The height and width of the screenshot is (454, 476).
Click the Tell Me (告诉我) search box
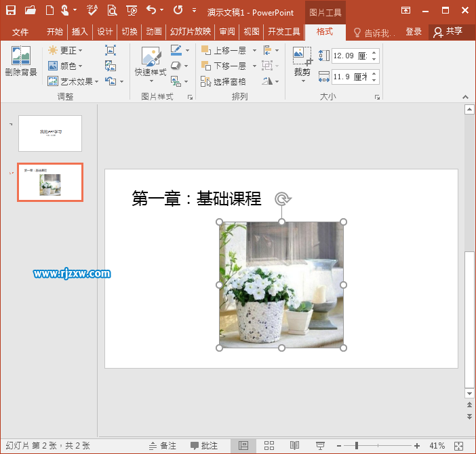pos(374,32)
